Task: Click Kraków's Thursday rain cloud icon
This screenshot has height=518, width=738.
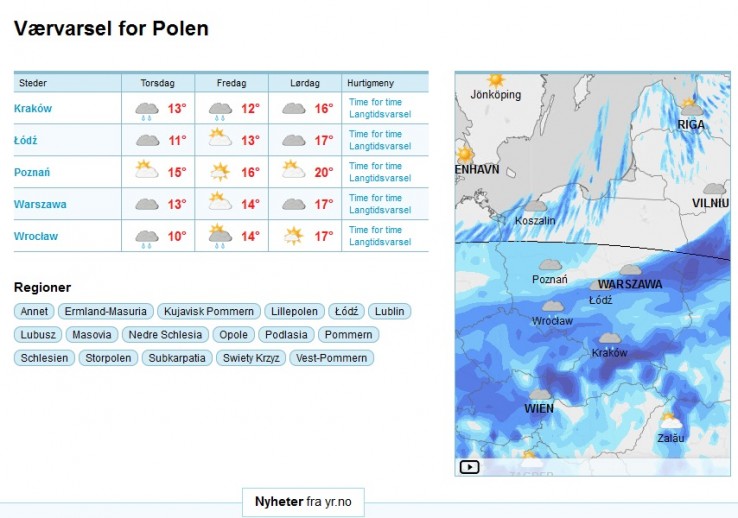Action: point(147,111)
